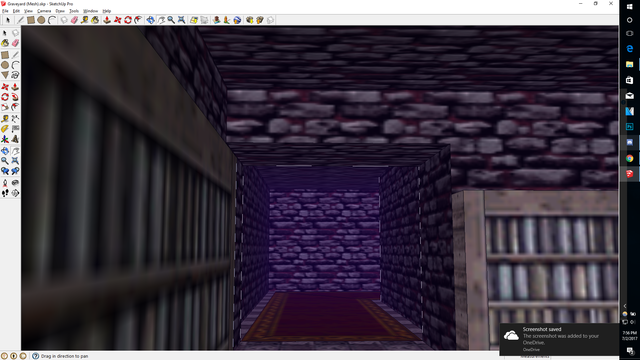This screenshot has height=360, width=640.
Task: Select the Dimension tool
Action: click(15, 119)
